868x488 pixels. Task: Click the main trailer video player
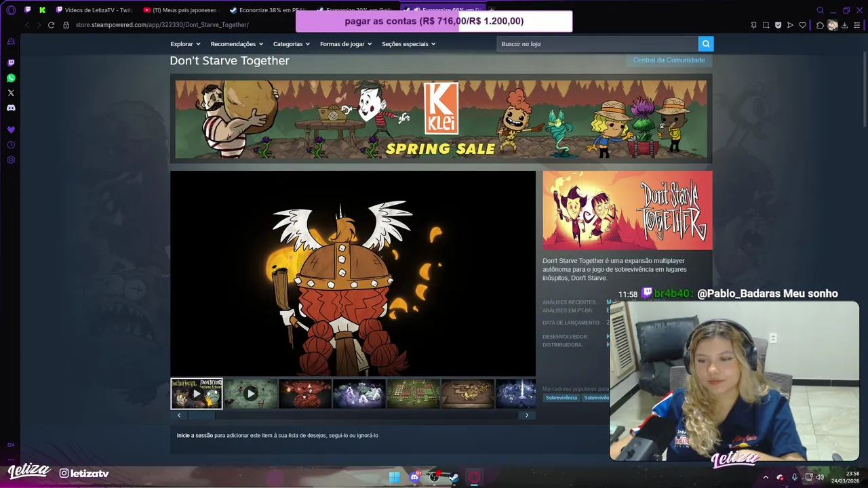tap(353, 273)
